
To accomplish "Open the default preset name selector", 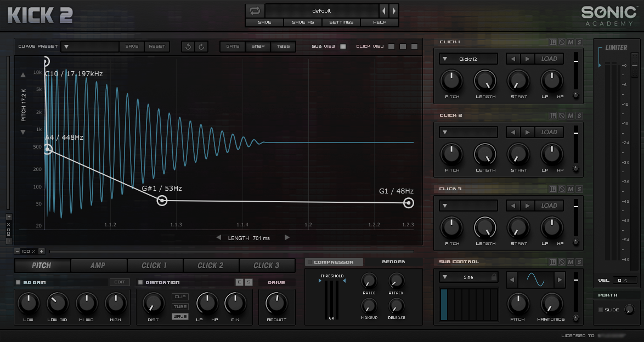I will pos(321,10).
